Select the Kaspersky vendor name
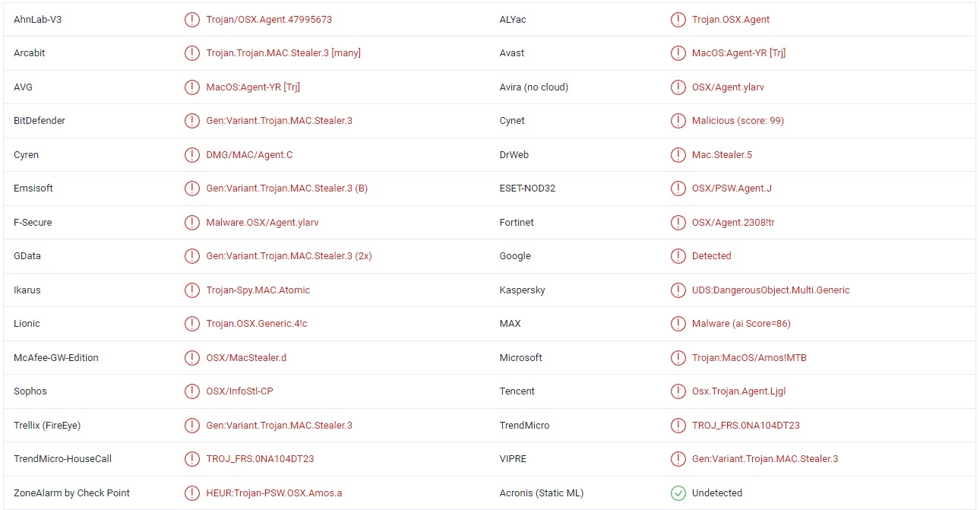 pos(522,290)
